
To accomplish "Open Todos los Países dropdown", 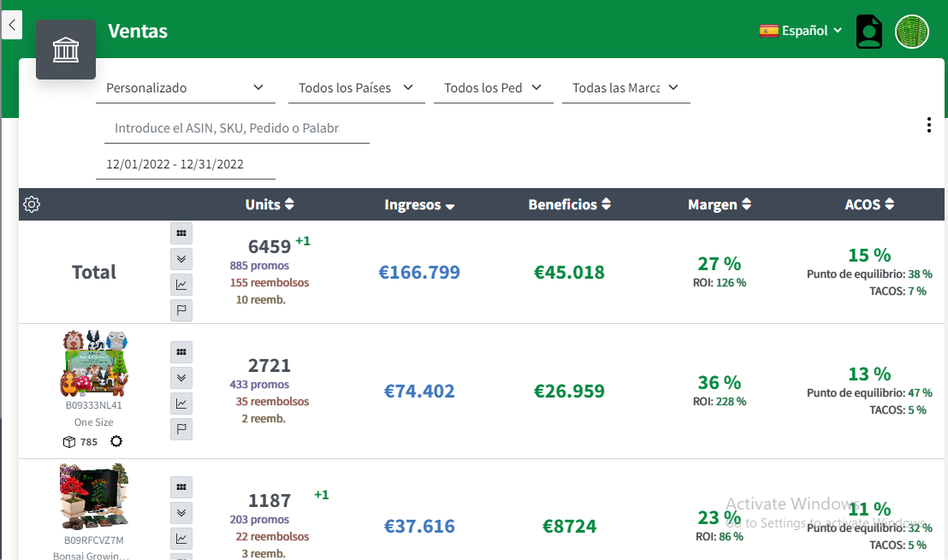I will tap(357, 88).
